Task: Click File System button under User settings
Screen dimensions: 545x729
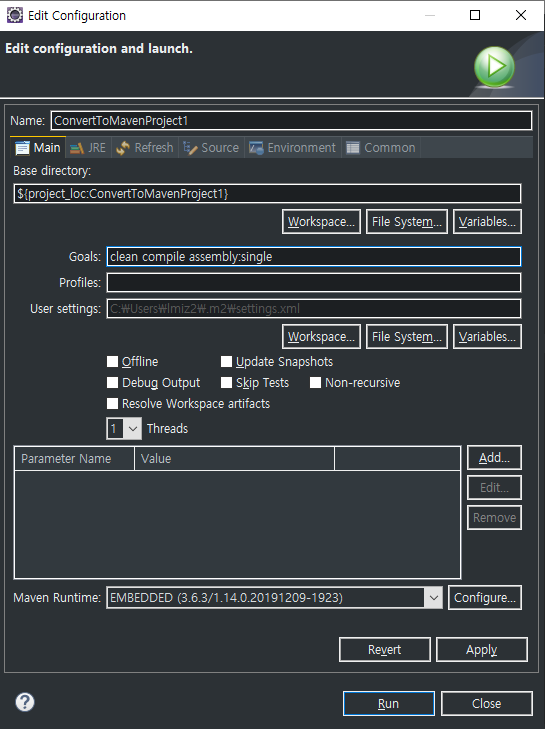Action: coord(407,337)
